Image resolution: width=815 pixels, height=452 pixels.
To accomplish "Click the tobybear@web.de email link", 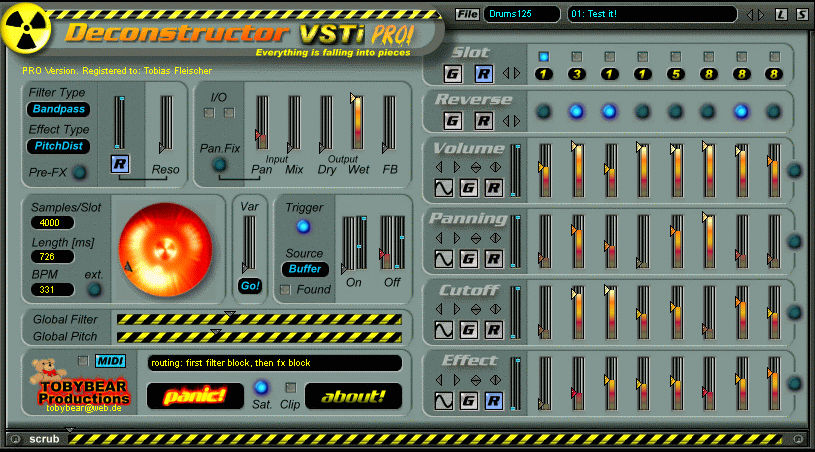I will (x=84, y=408).
